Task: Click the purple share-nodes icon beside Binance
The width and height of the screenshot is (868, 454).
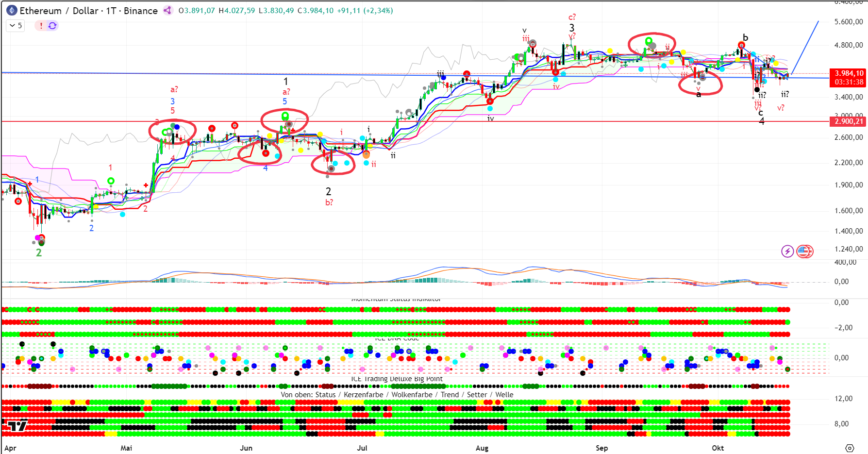Action: point(167,10)
